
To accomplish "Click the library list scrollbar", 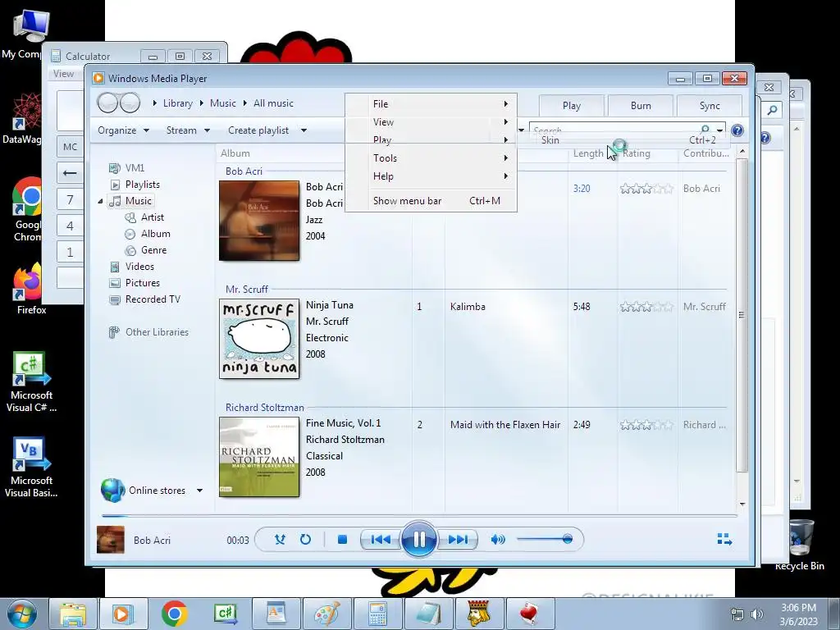I will [x=742, y=315].
